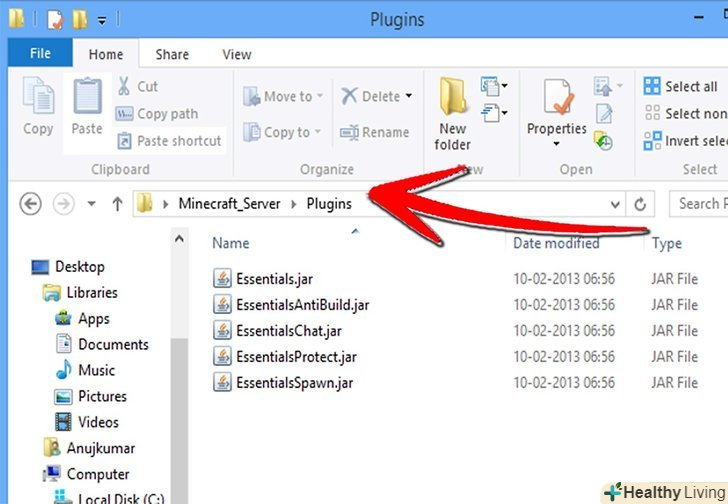Open the New item dropdown icon
The image size is (728, 504).
(494, 86)
